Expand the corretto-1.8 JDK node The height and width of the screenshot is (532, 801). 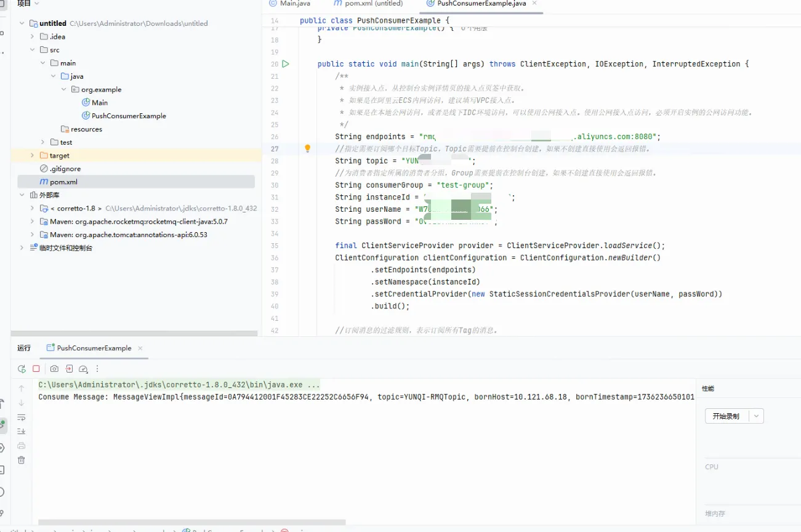pyautogui.click(x=33, y=209)
